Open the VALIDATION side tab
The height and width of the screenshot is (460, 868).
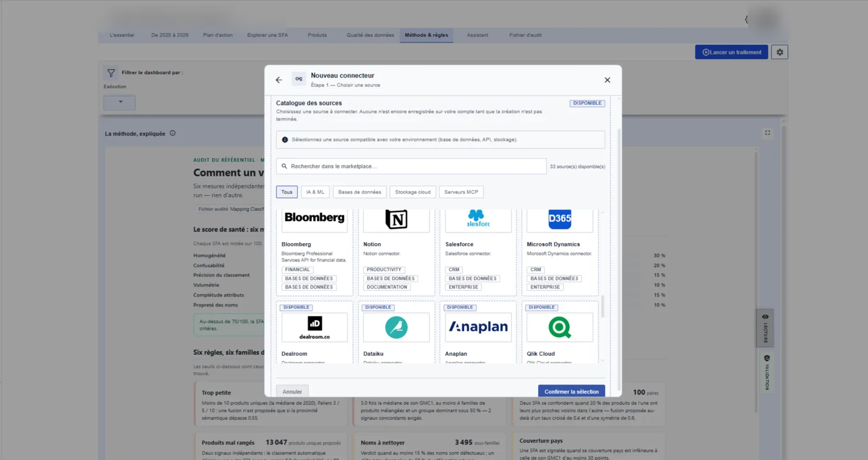pos(767,373)
